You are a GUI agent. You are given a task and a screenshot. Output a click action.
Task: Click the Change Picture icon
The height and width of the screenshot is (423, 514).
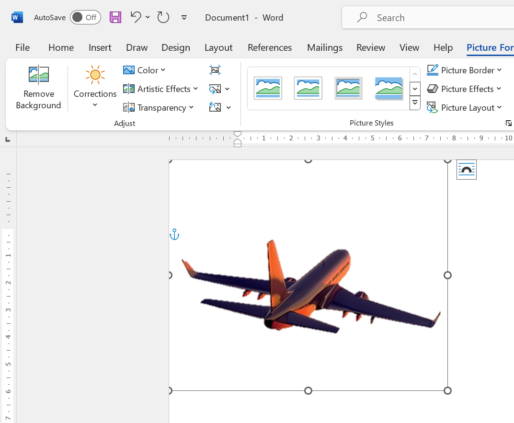point(215,89)
